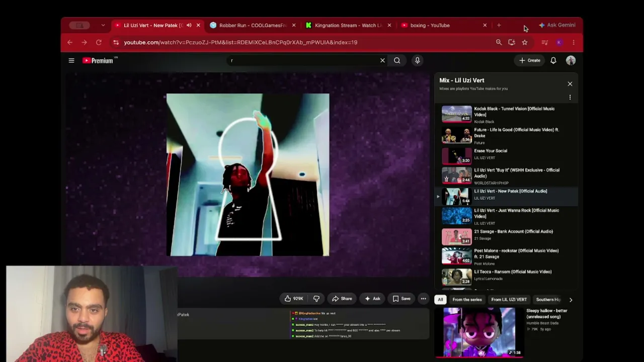Close the Robber Run tab
Screen dimensions: 644x362
(294, 25)
